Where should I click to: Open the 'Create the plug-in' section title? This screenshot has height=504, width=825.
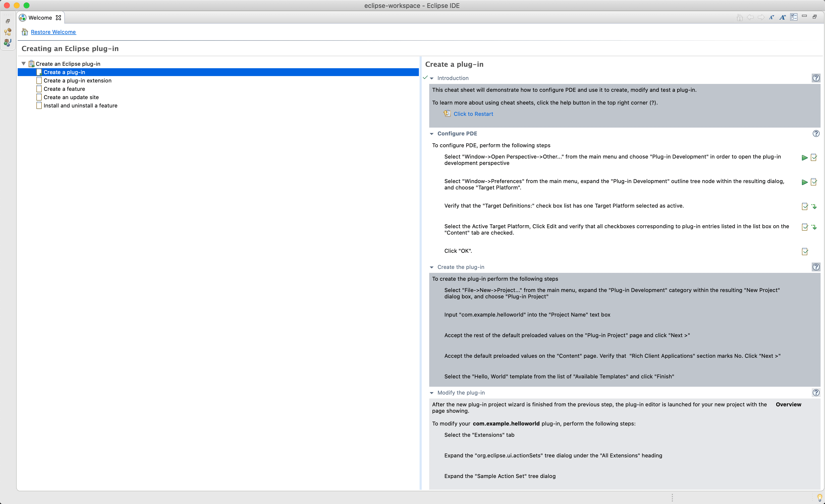tap(461, 267)
